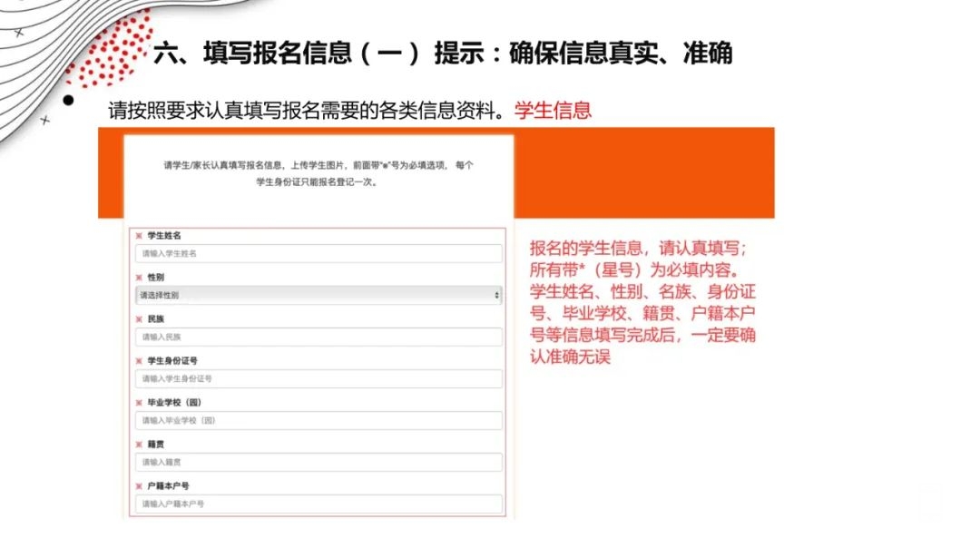The width and height of the screenshot is (980, 548).
Task: Focus the 民族 text box
Action: tap(318, 338)
